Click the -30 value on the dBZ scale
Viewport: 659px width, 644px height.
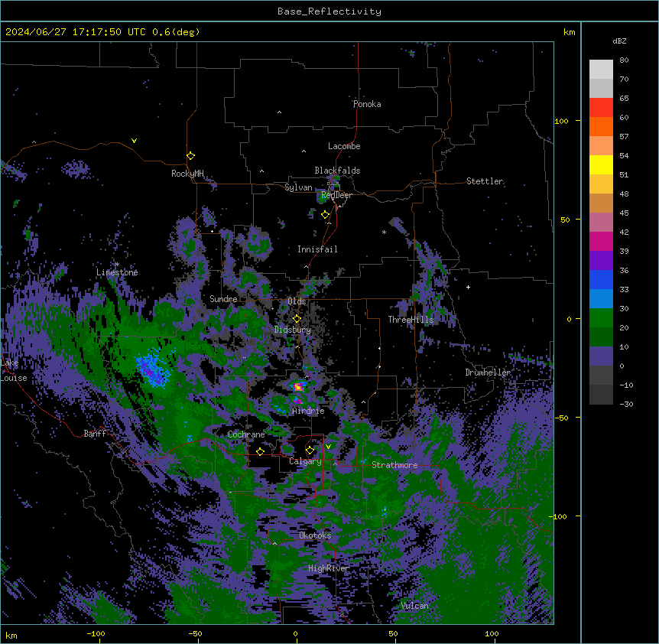[626, 404]
